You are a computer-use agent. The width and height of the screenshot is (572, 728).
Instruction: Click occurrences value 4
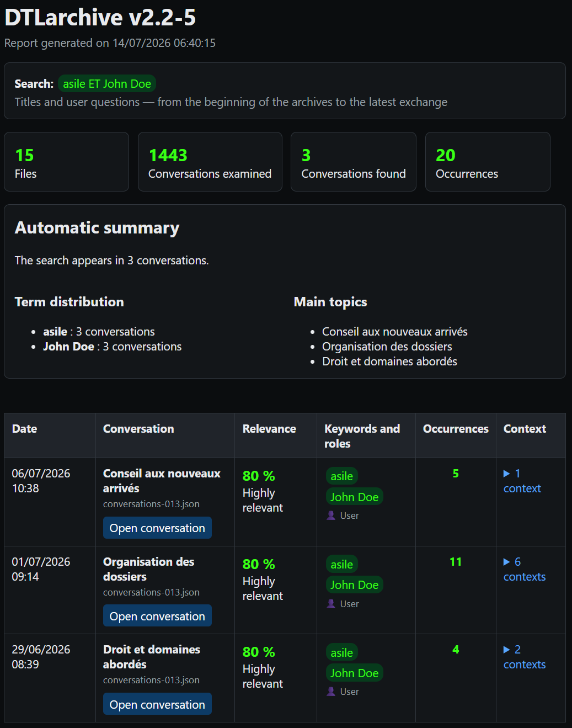[456, 650]
